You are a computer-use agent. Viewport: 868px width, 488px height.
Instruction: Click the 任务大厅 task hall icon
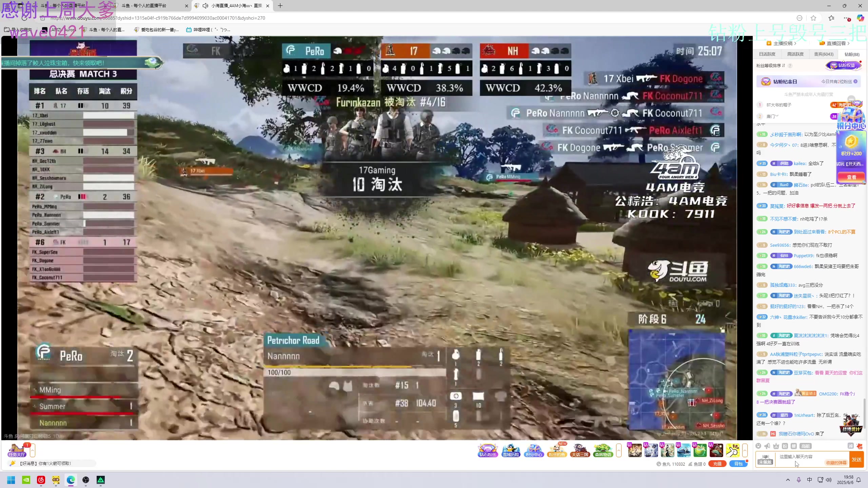pyautogui.click(x=17, y=450)
